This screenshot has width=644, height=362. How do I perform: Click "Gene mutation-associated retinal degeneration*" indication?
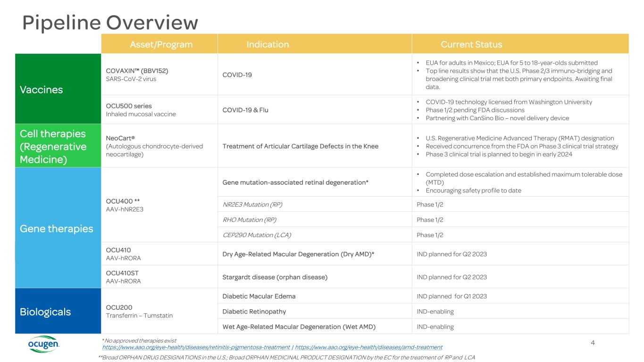[x=295, y=182]
